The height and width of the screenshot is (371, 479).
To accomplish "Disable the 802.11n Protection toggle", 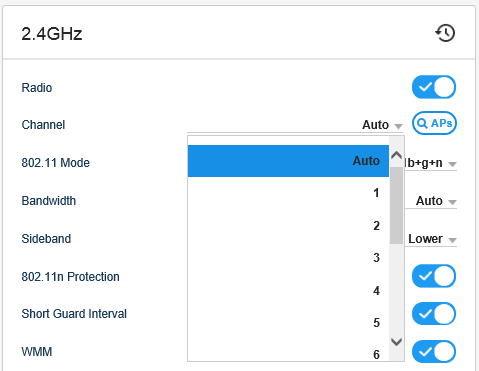I will 434,276.
